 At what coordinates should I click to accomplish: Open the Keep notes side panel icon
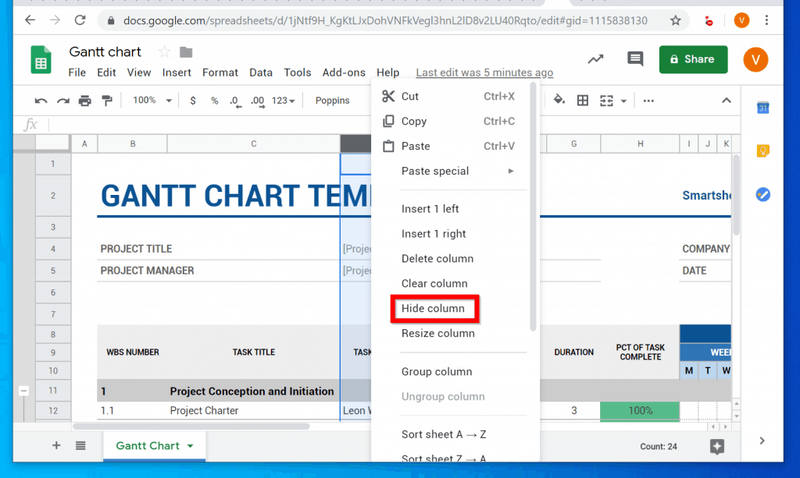pos(763,150)
